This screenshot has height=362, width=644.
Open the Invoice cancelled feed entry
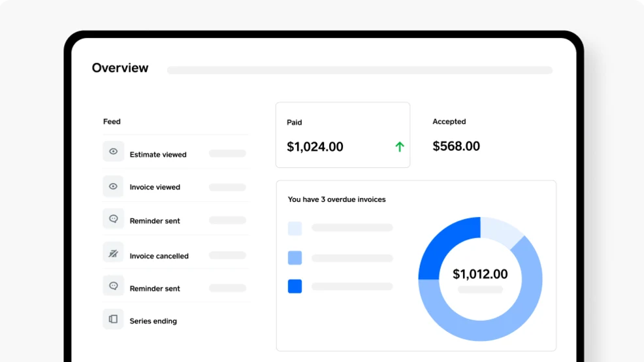pos(176,253)
